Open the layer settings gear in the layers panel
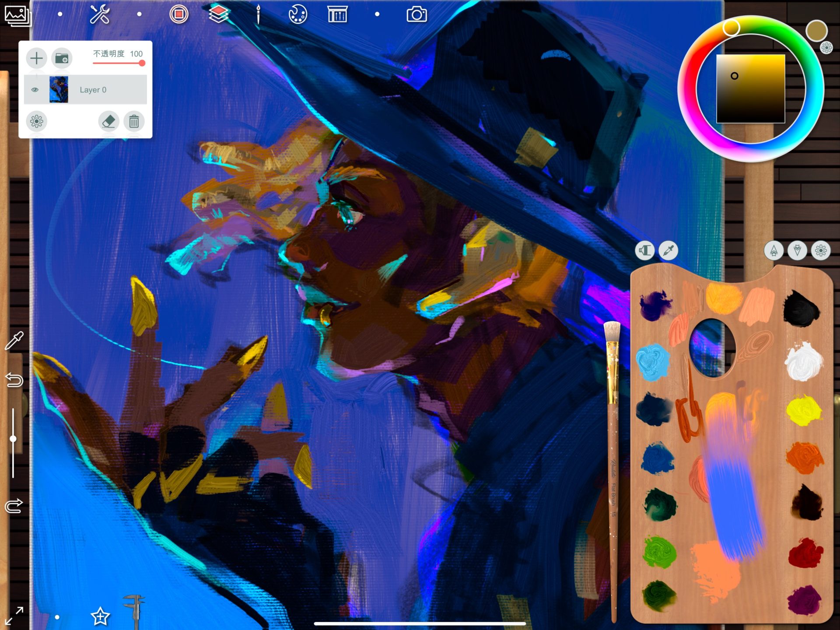Viewport: 840px width, 630px height. (x=37, y=121)
